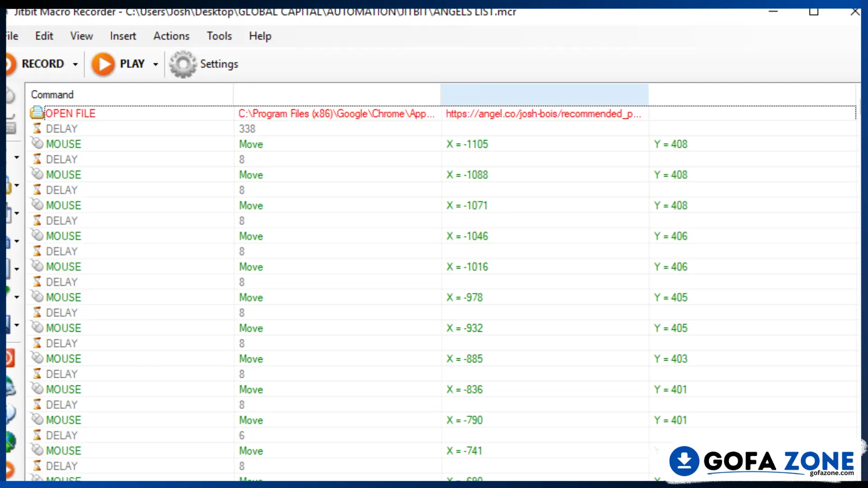Open the Edit menu
Image resolution: width=868 pixels, height=488 pixels.
(44, 36)
